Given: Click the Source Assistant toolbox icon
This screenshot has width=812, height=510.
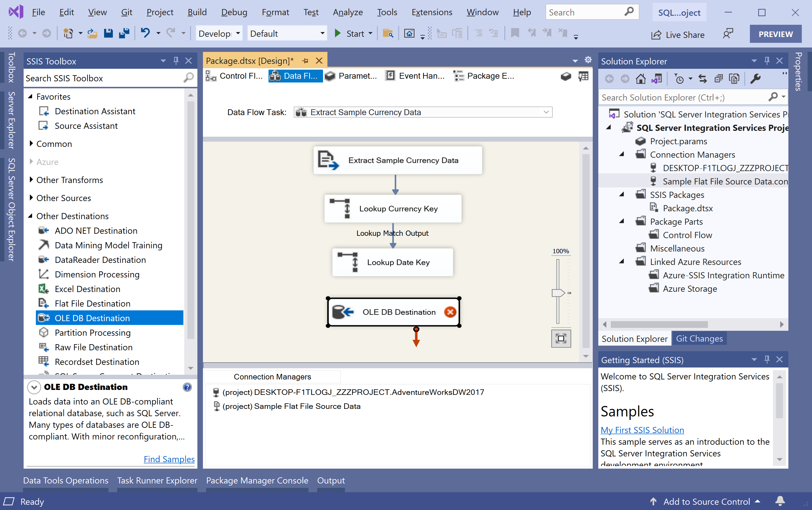Looking at the screenshot, I should point(44,126).
